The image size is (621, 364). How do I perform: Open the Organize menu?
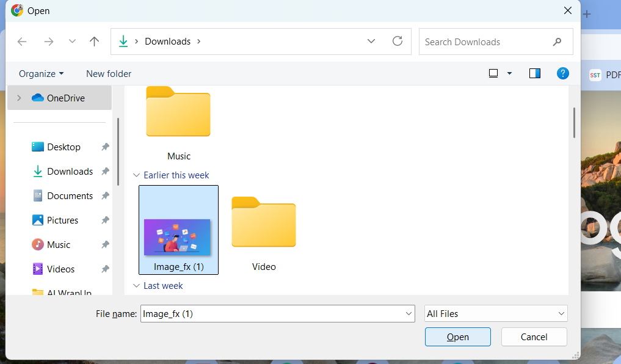[x=41, y=73]
